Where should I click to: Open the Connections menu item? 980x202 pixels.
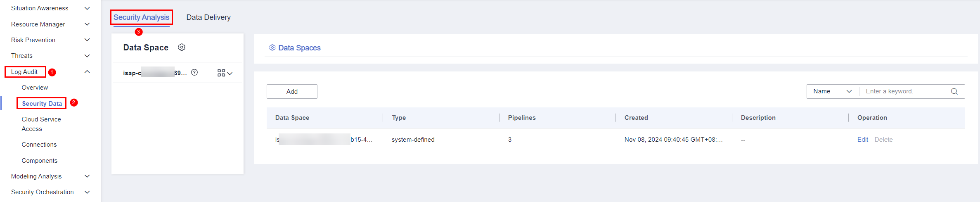tap(39, 145)
